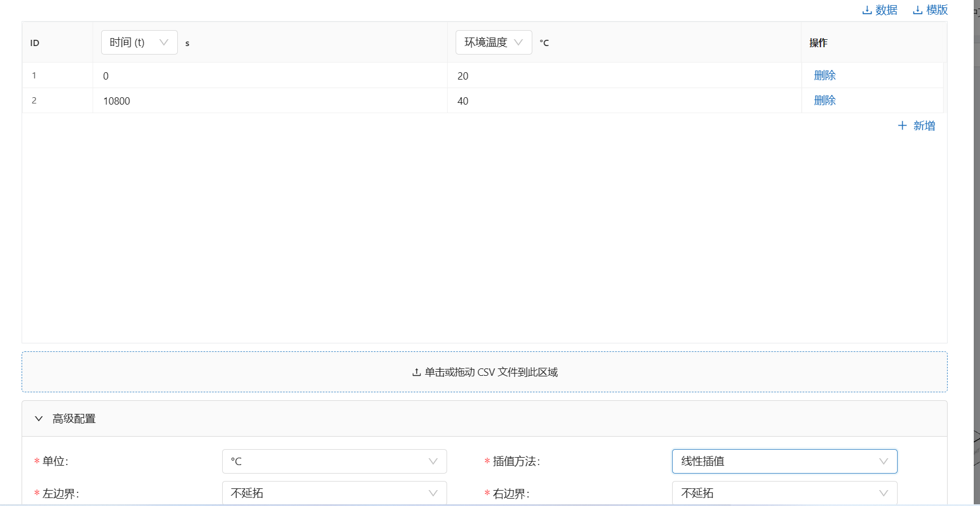This screenshot has width=980, height=506.
Task: Open the 左边界 不延拓 dropdown
Action: 335,493
